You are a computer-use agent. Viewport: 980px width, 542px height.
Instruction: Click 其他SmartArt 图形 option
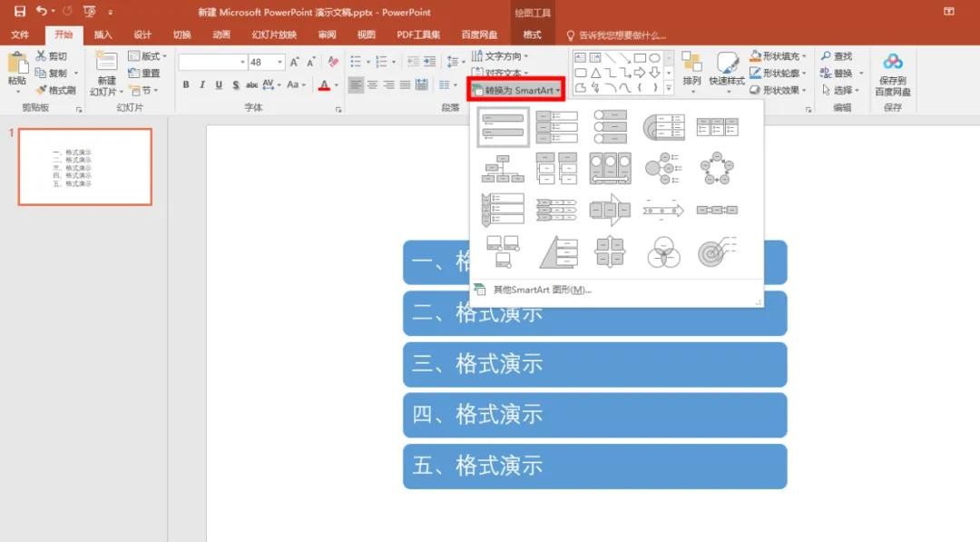click(x=541, y=290)
